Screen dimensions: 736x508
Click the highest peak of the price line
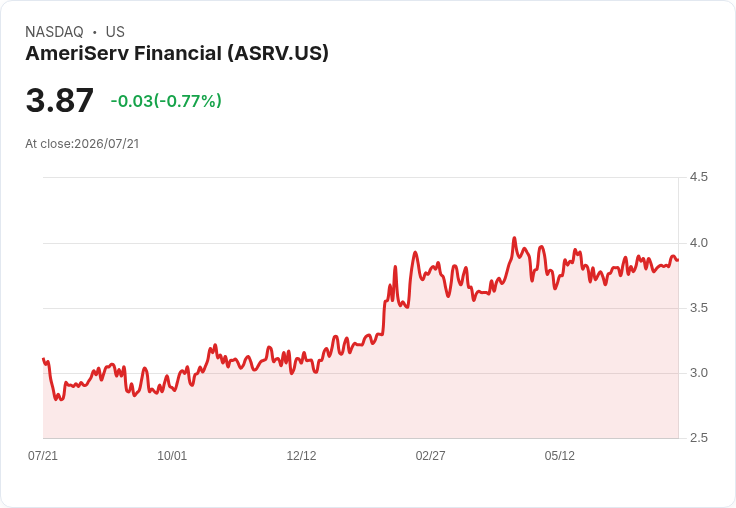[x=514, y=238]
